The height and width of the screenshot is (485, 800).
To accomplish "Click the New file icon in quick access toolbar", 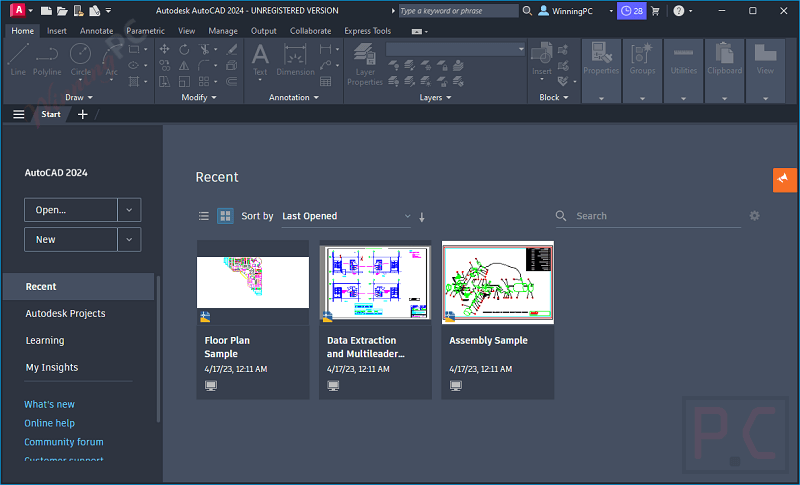I will point(46,10).
